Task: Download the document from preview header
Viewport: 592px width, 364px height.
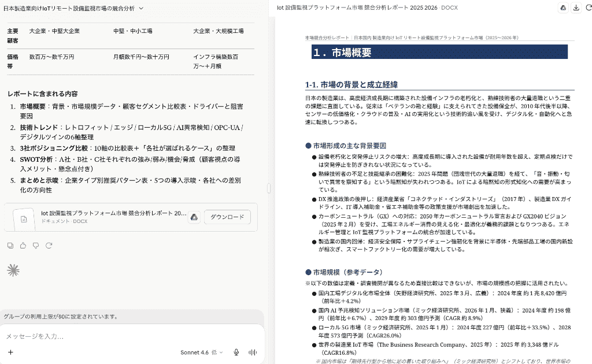Action: click(576, 8)
